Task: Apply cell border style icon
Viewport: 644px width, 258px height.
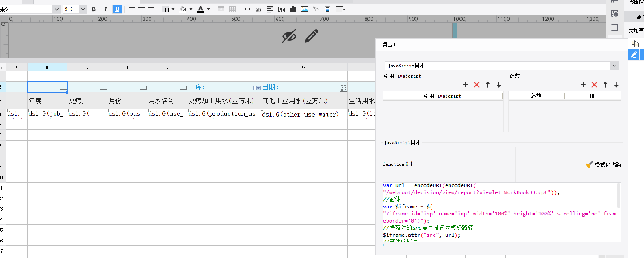Action: point(165,9)
